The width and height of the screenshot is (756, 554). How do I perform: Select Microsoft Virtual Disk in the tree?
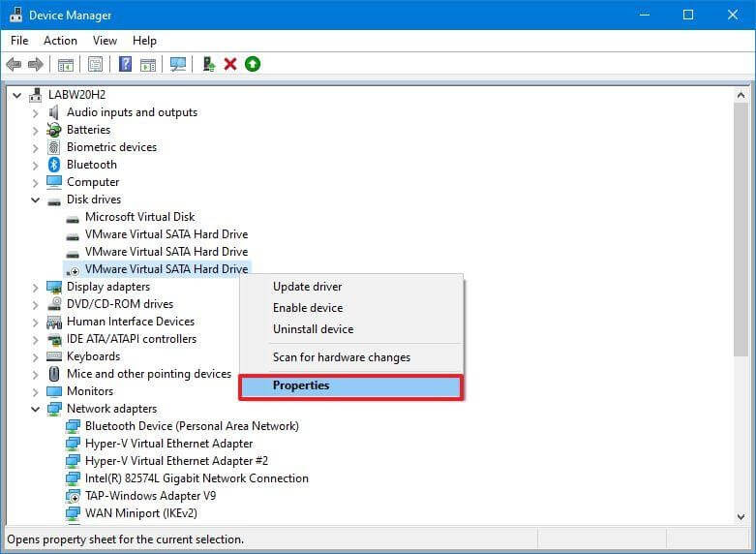click(139, 217)
